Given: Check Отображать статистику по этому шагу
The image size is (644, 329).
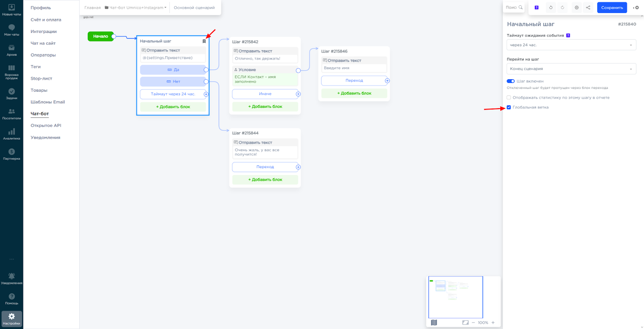Looking at the screenshot, I should [x=509, y=98].
